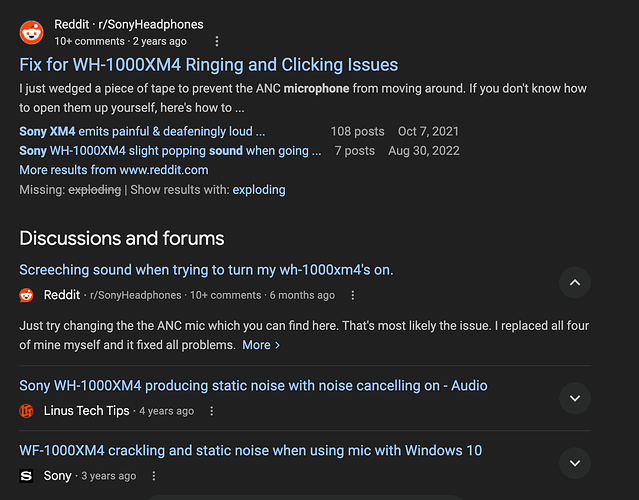Image resolution: width=639 pixels, height=500 pixels.
Task: Open options menu beside Linus Tech Tips
Action: [212, 411]
